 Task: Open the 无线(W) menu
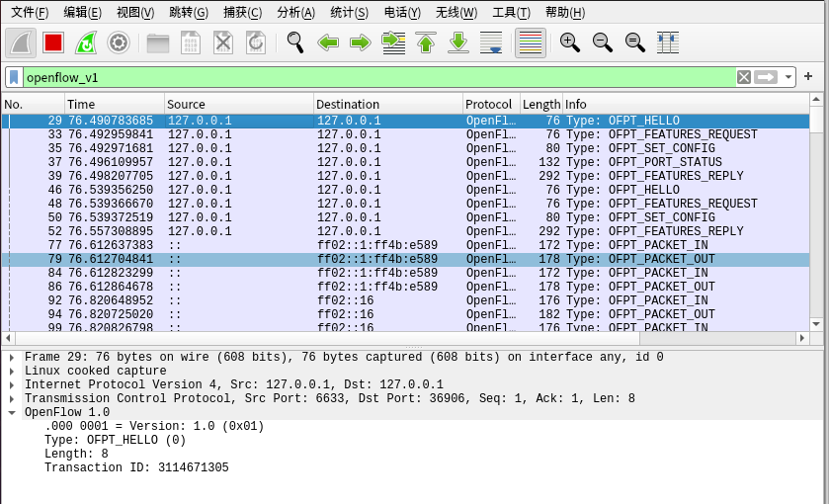tap(456, 12)
